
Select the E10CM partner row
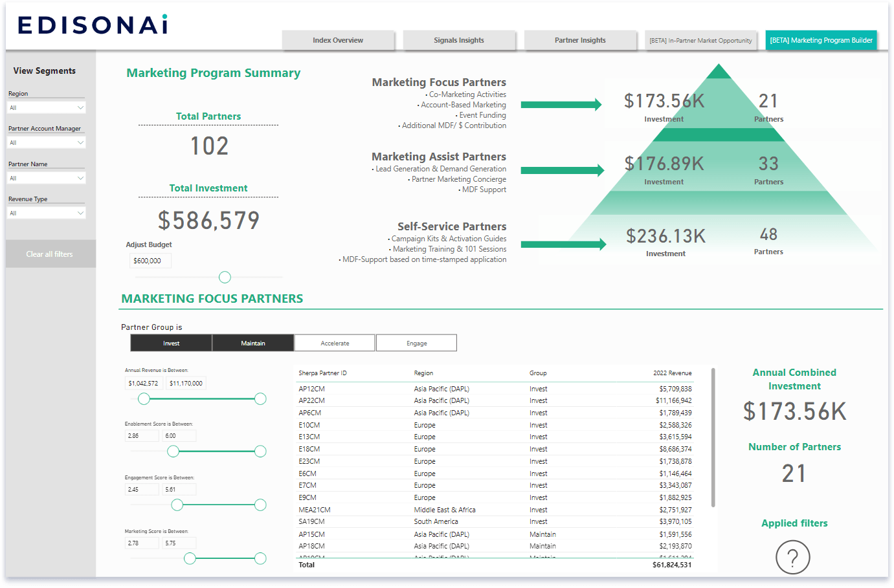click(495, 425)
